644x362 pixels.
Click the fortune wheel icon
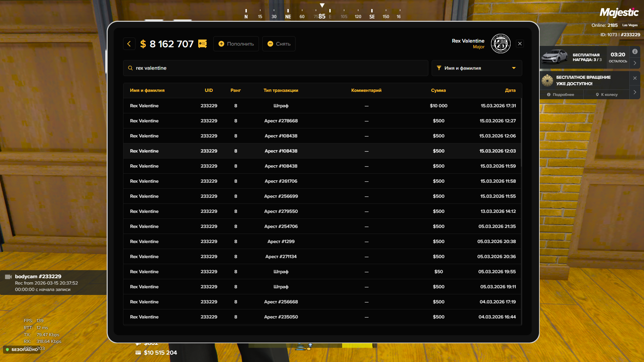pyautogui.click(x=547, y=80)
